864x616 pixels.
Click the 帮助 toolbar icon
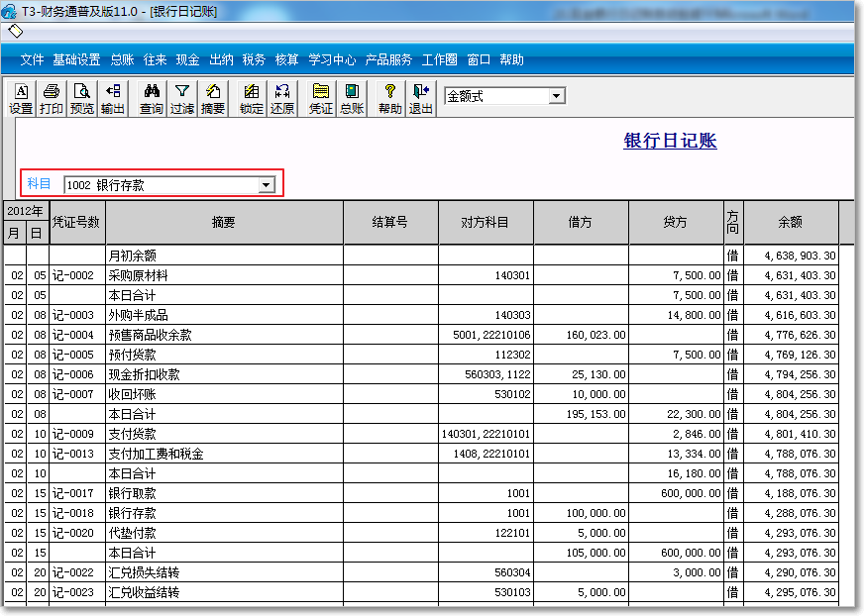pyautogui.click(x=387, y=96)
